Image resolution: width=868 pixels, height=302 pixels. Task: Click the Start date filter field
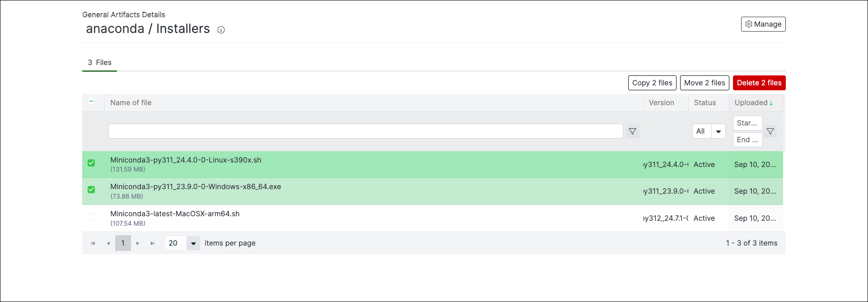(747, 123)
